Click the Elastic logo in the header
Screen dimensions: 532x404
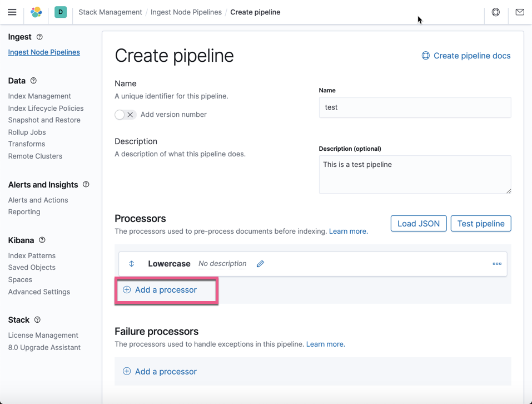click(x=36, y=12)
